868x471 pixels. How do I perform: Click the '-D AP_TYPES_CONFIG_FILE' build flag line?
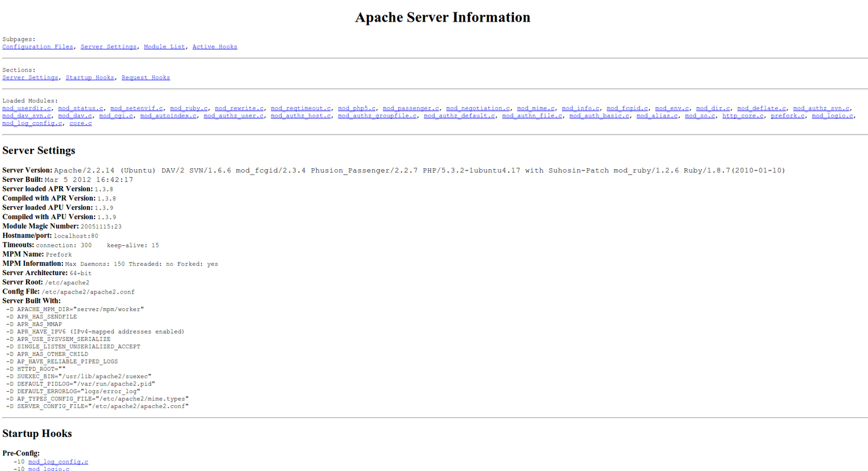click(97, 399)
